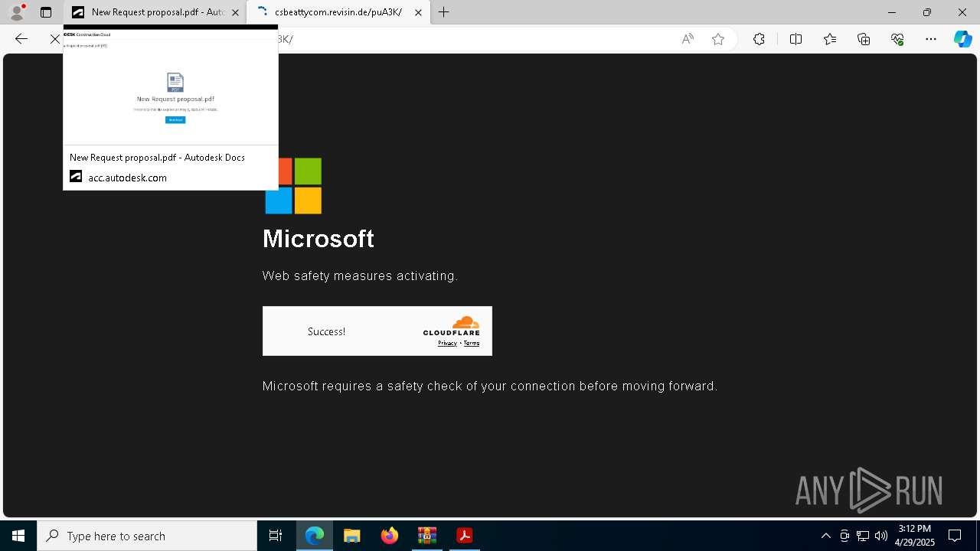Stop loading the page
980x551 pixels.
click(x=54, y=39)
